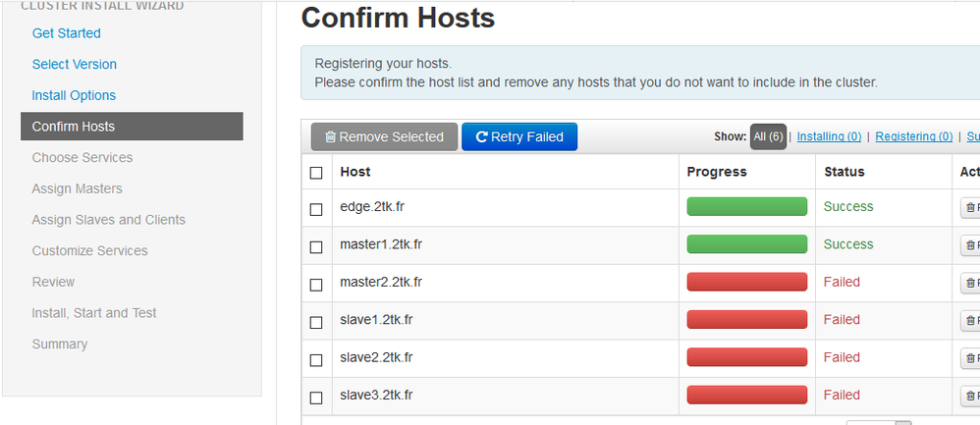The height and width of the screenshot is (425, 980).
Task: Click trash icon in slave3.2tk.fr row
Action: 970,396
